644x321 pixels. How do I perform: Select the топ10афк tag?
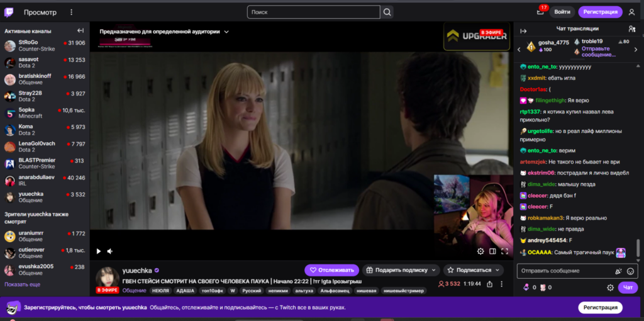(x=213, y=291)
